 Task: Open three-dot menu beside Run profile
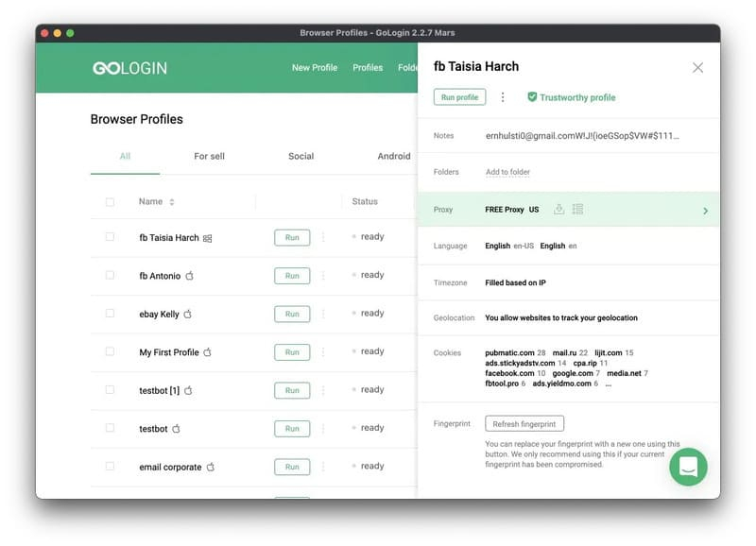(x=503, y=97)
